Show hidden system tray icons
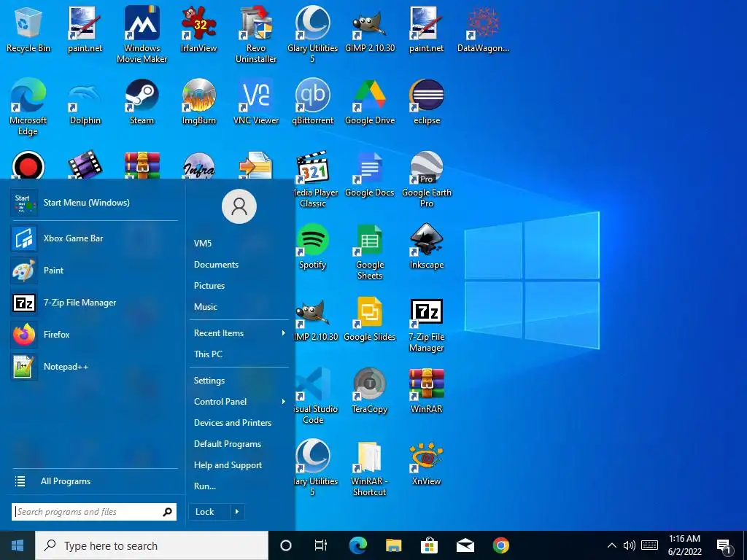 [612, 545]
